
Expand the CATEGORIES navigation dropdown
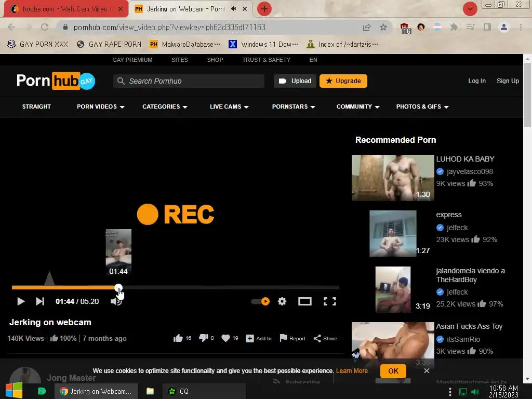pyautogui.click(x=165, y=107)
